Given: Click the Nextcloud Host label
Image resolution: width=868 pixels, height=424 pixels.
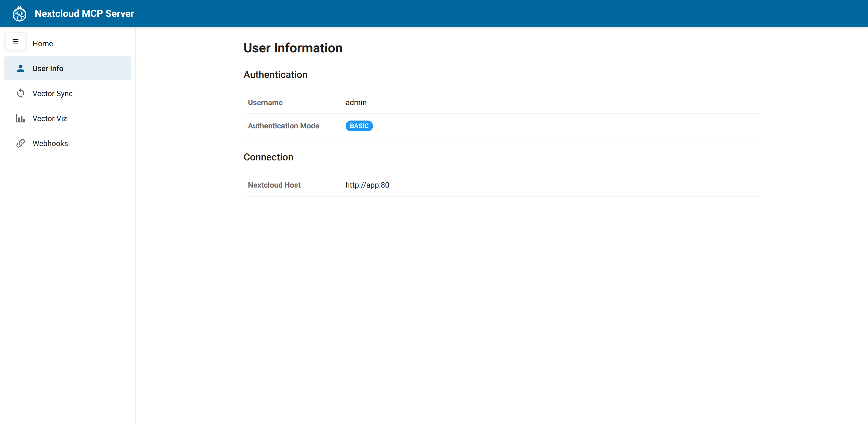Looking at the screenshot, I should point(274,185).
